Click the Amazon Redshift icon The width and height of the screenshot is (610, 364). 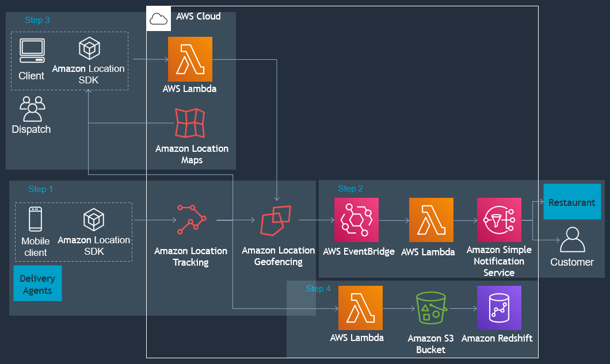tap(498, 308)
